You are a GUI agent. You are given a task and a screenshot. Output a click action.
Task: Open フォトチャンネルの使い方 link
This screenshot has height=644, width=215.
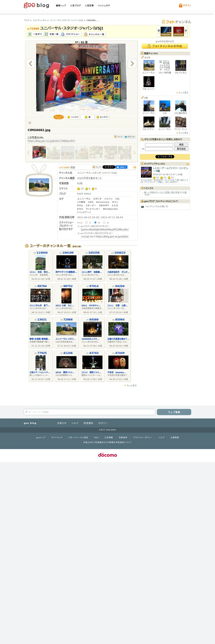tap(156, 206)
